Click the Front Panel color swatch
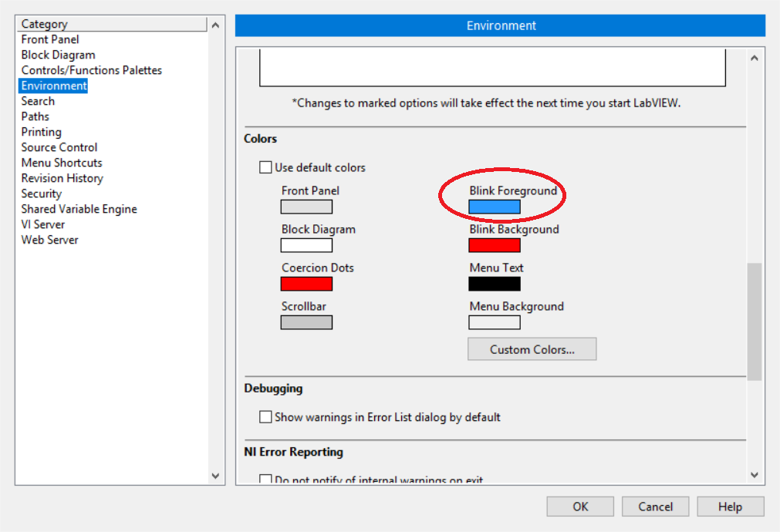780x532 pixels. pyautogui.click(x=306, y=207)
